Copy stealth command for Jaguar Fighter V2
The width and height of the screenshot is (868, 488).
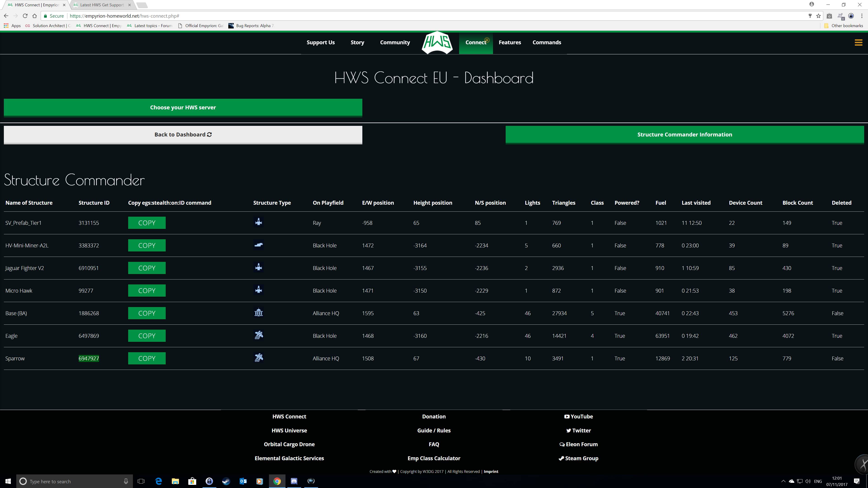coord(146,268)
